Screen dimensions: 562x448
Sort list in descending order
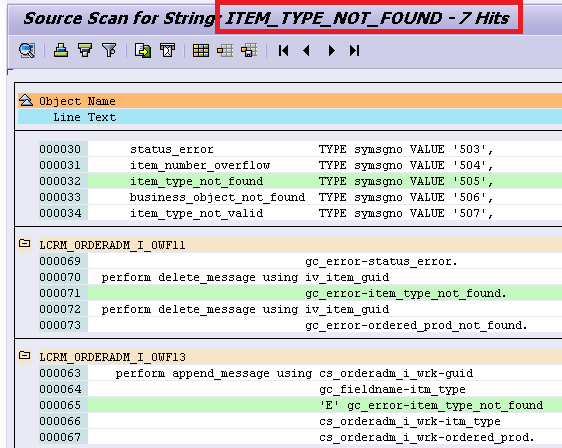[85, 51]
